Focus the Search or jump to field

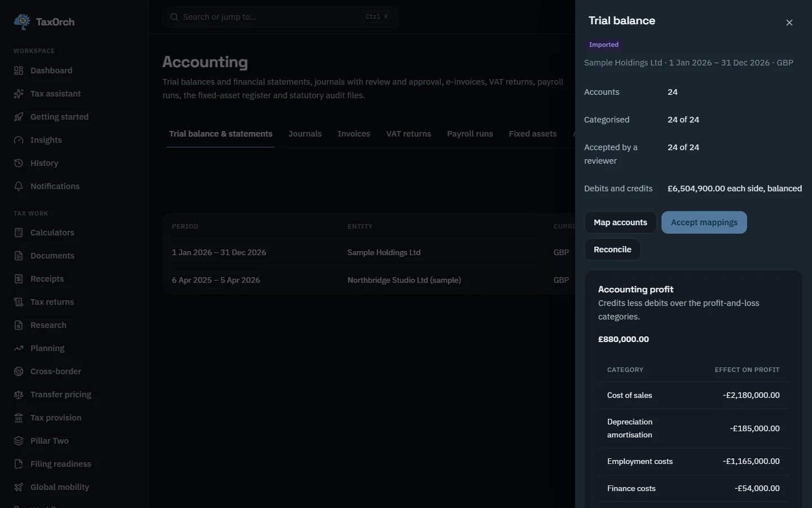pos(281,17)
